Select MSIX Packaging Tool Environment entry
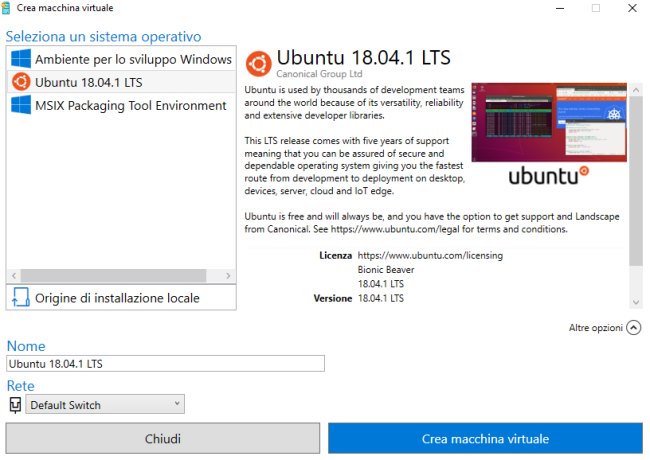Viewport: 650px width, 460px height. 121,105
